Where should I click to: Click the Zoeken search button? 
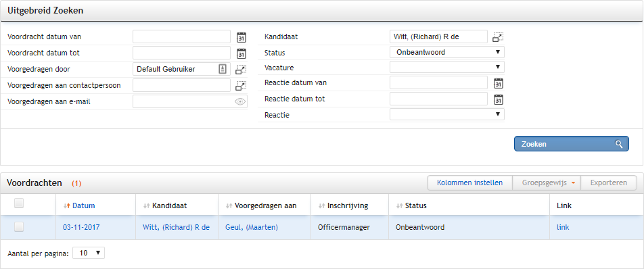[x=572, y=144]
